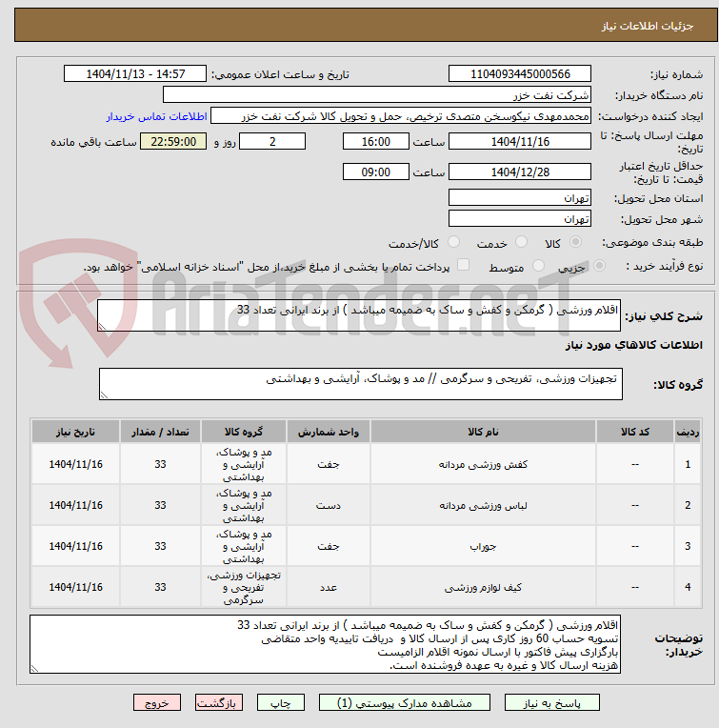Screen dimensions: 719x728
Task: Click the 'نام کالا' column header
Action: click(483, 432)
